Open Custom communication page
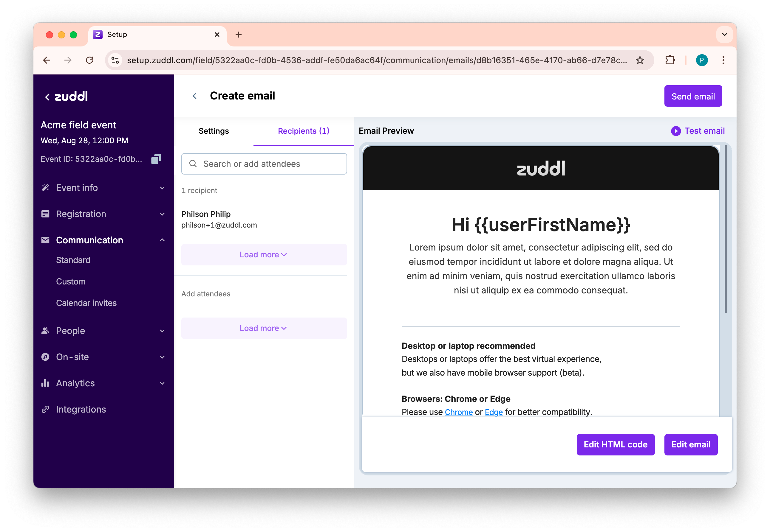 pos(71,282)
